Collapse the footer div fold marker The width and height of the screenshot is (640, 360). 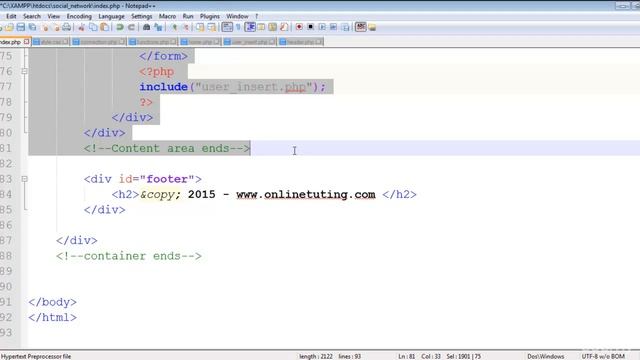coord(24,179)
